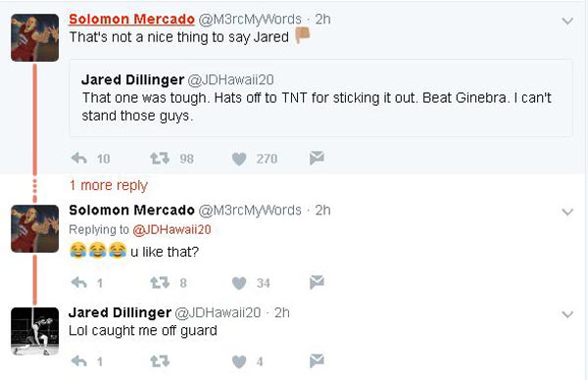Image resolution: width=588 pixels, height=380 pixels.
Task: Retweet Jared Dillinger's 'caught me off guard' tweet
Action: tap(160, 361)
